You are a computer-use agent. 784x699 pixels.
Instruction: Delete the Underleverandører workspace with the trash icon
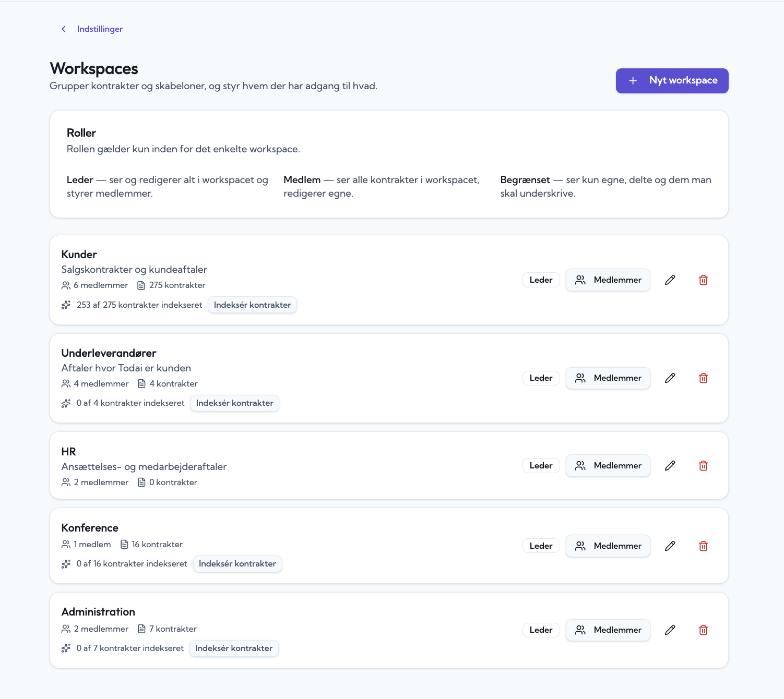703,378
